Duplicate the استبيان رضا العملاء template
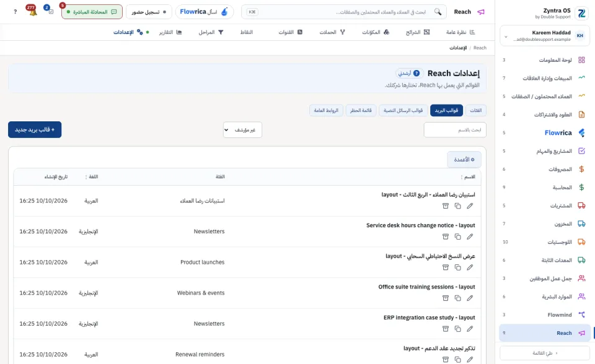The image size is (595, 364). coord(457,206)
